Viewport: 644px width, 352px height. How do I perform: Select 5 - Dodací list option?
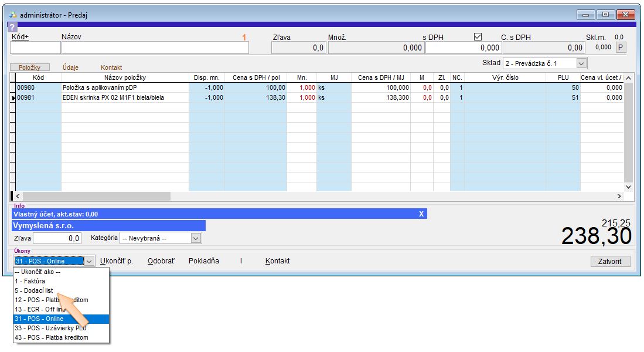pos(34,290)
